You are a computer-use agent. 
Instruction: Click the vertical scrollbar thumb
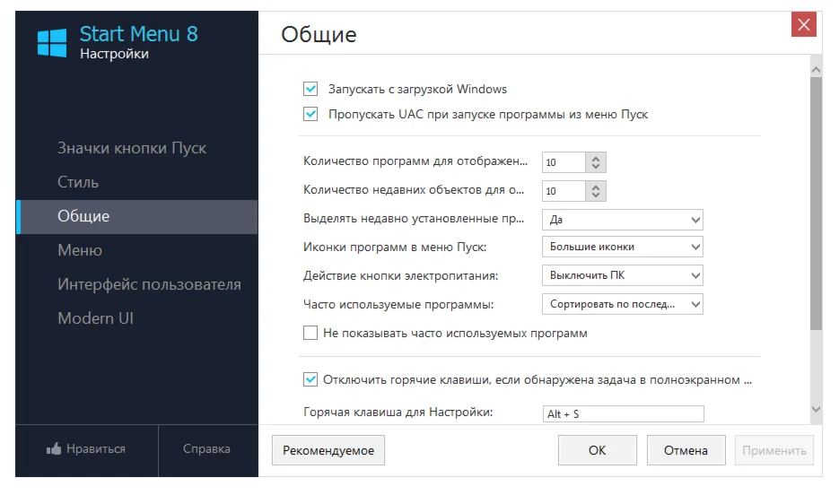click(x=816, y=204)
